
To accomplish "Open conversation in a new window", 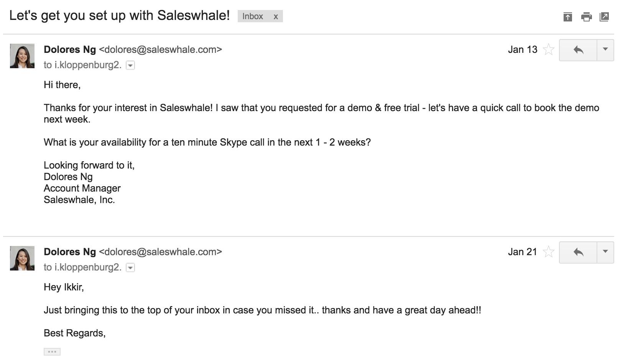I will click(604, 17).
